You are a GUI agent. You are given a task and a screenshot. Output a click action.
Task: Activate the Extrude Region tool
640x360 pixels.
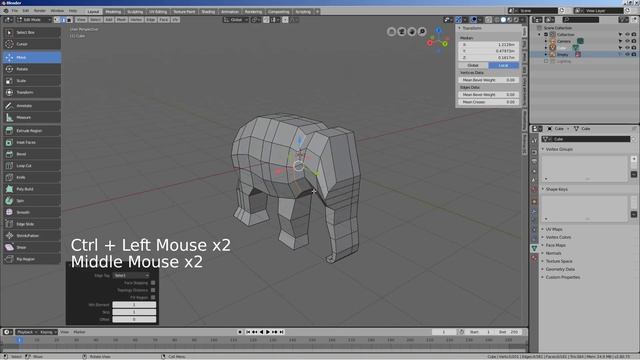32,131
